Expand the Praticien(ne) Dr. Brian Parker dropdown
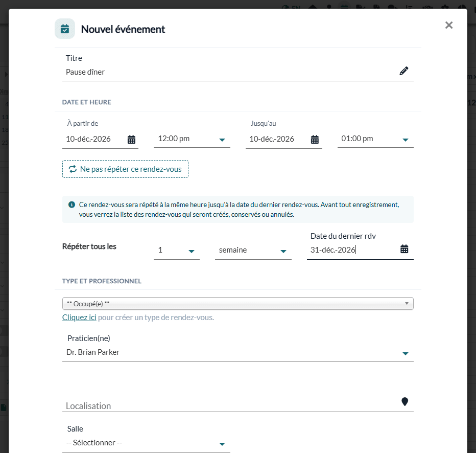Image resolution: width=476 pixels, height=453 pixels. point(237,352)
